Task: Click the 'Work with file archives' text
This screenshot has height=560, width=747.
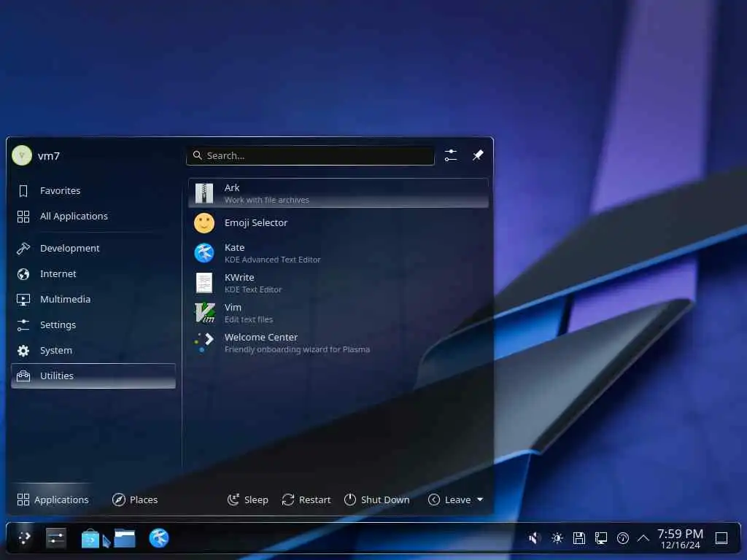Action: click(x=267, y=200)
